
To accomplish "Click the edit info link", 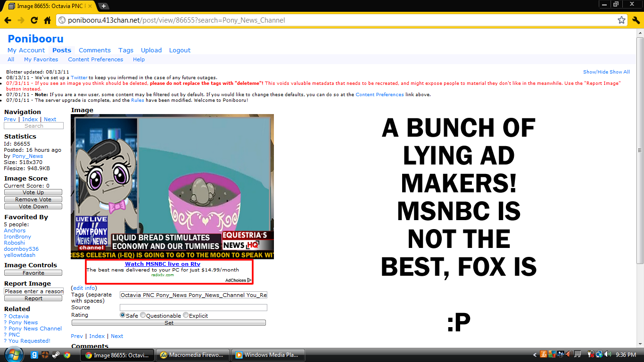I will tap(84, 288).
